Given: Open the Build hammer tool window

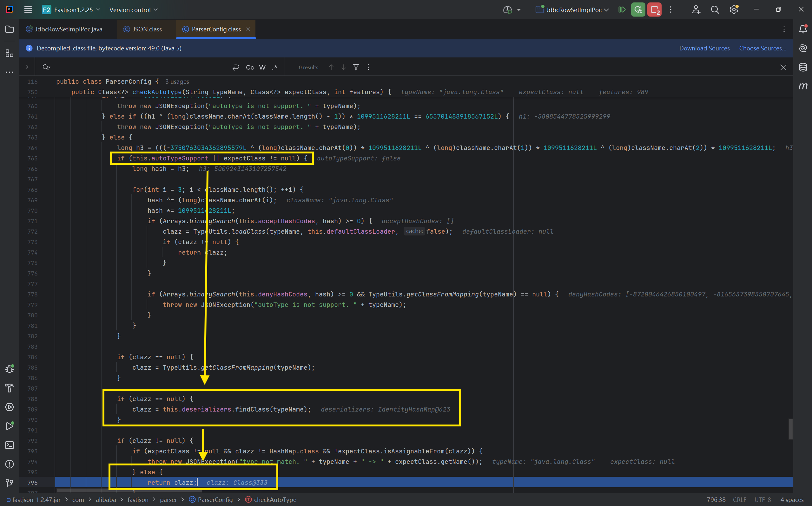Looking at the screenshot, I should click(x=10, y=388).
